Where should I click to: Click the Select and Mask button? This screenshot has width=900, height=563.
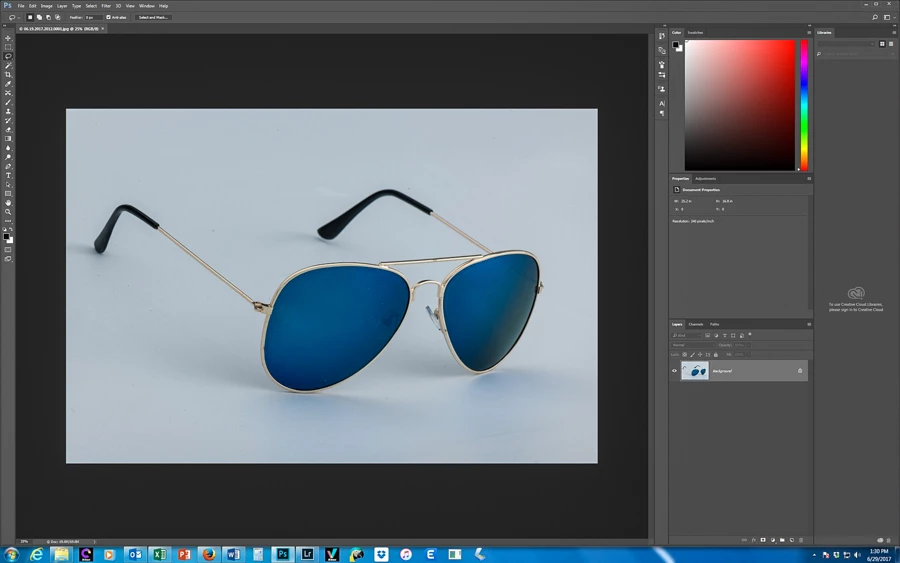pyautogui.click(x=153, y=17)
